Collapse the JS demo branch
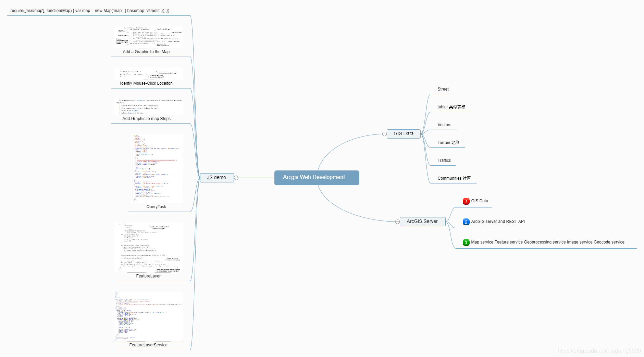This screenshot has height=357, width=644. (x=236, y=178)
